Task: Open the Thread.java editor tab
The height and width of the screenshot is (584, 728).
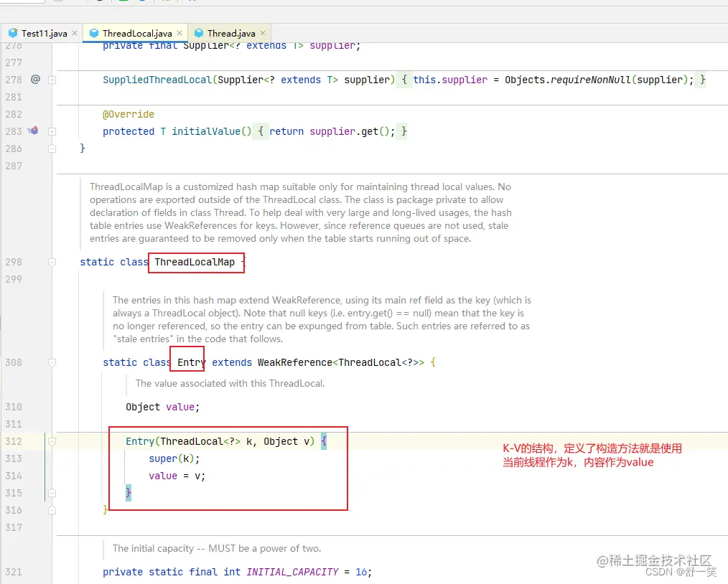Action: tap(230, 33)
